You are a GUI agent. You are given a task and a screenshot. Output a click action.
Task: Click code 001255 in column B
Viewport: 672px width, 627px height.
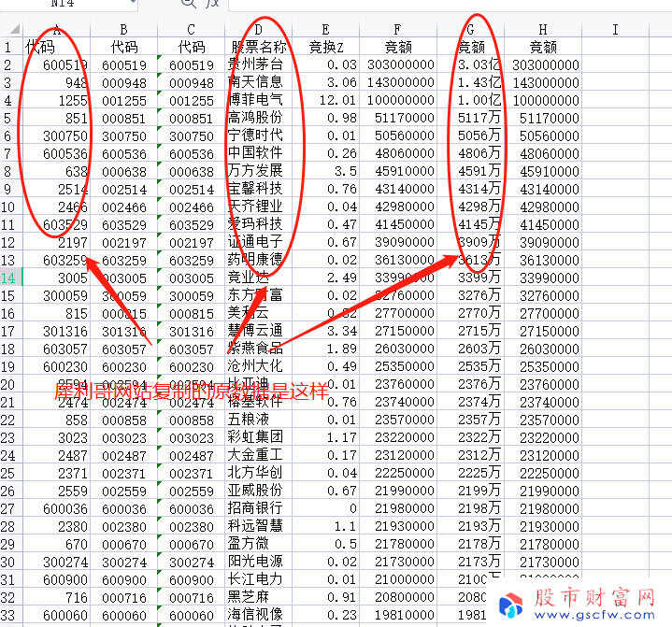pos(124,100)
